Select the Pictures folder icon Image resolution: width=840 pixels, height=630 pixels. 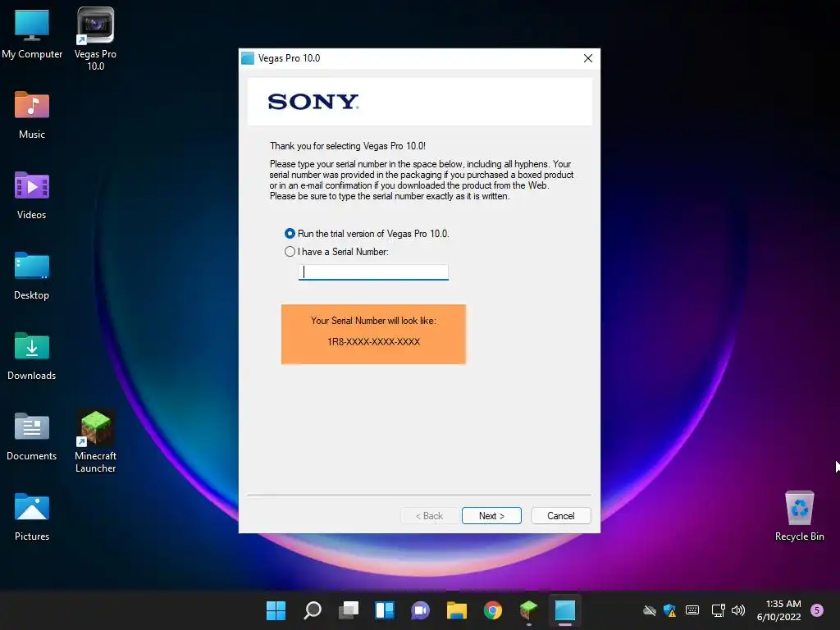tap(32, 517)
